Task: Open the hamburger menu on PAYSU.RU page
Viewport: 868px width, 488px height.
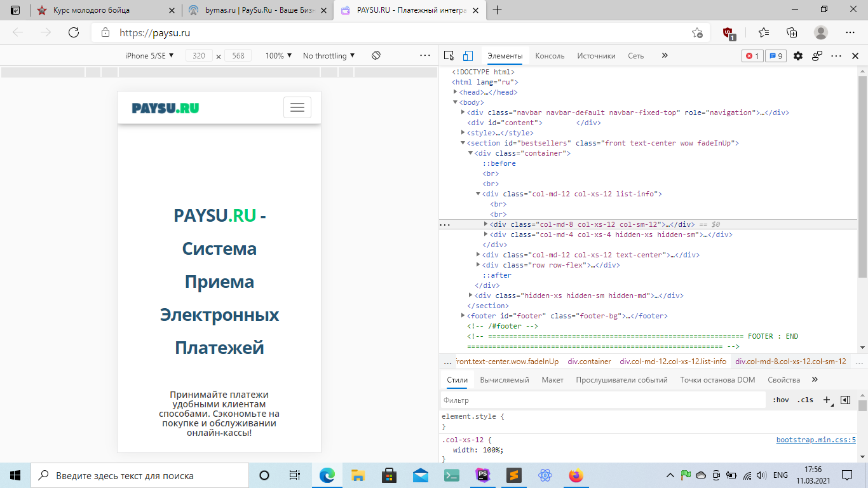Action: [297, 108]
